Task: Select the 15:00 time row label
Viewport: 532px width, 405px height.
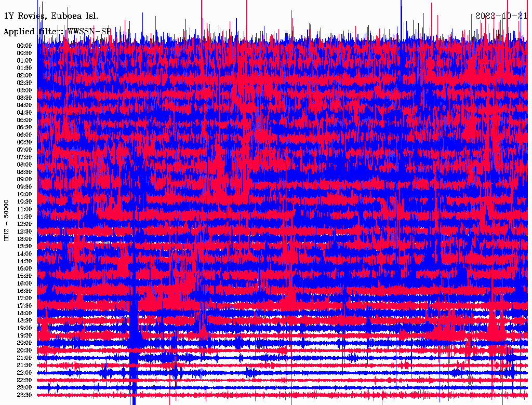Action: click(x=24, y=269)
